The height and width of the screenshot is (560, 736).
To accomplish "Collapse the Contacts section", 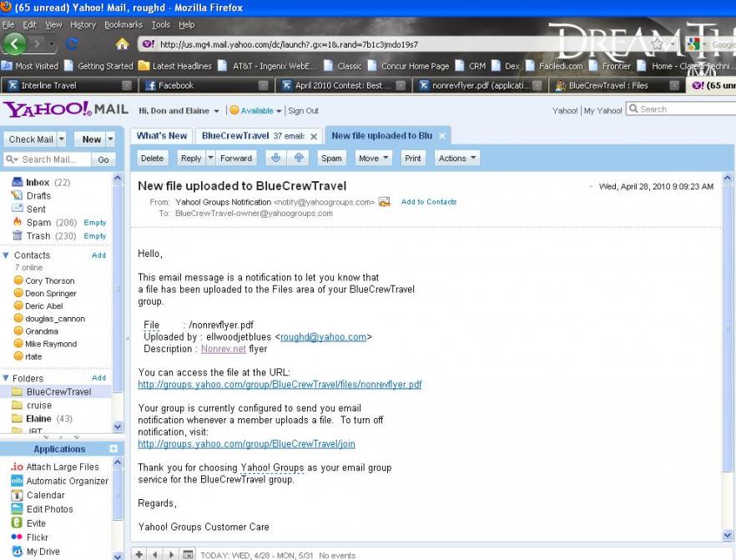I will coord(8,255).
